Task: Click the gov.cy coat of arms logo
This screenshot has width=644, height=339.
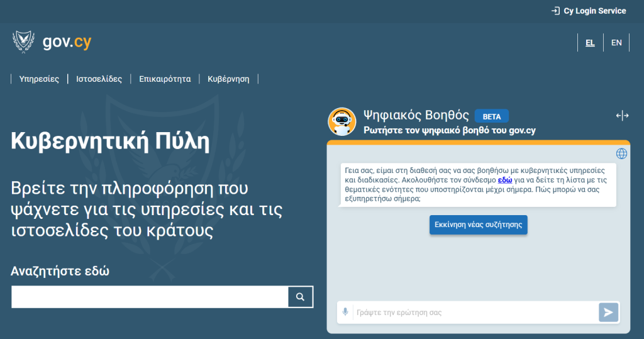Action: [x=23, y=42]
